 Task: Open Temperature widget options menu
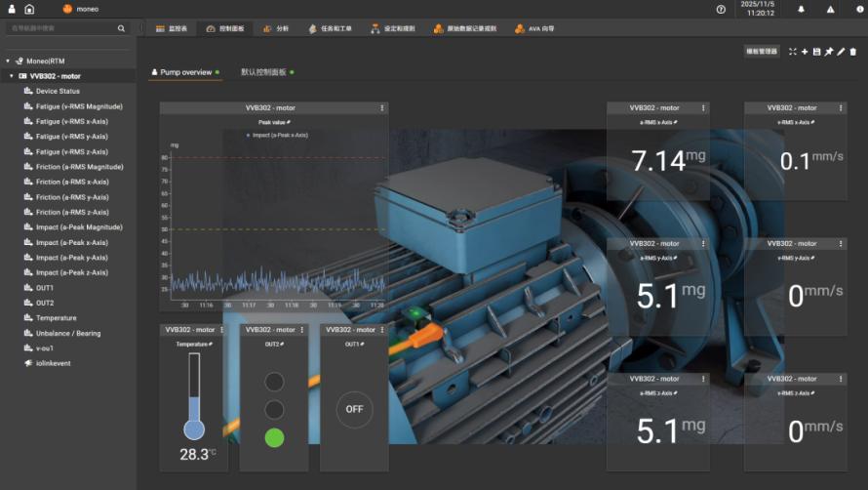tap(222, 329)
